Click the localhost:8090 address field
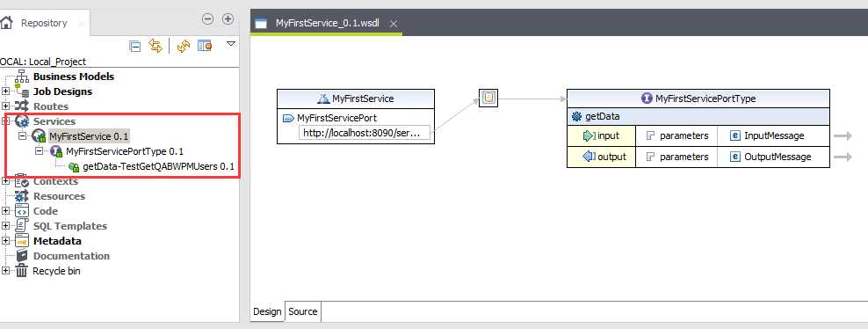The image size is (868, 329). (x=365, y=134)
